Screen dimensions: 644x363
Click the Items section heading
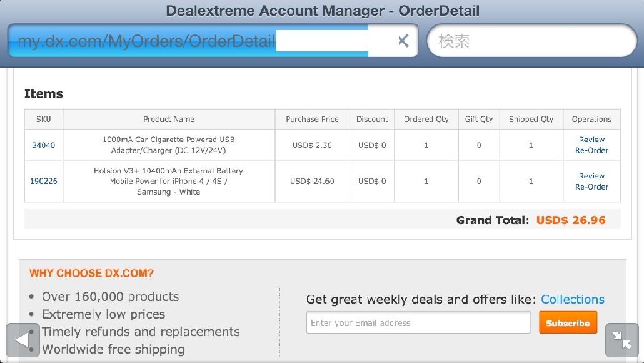44,94
